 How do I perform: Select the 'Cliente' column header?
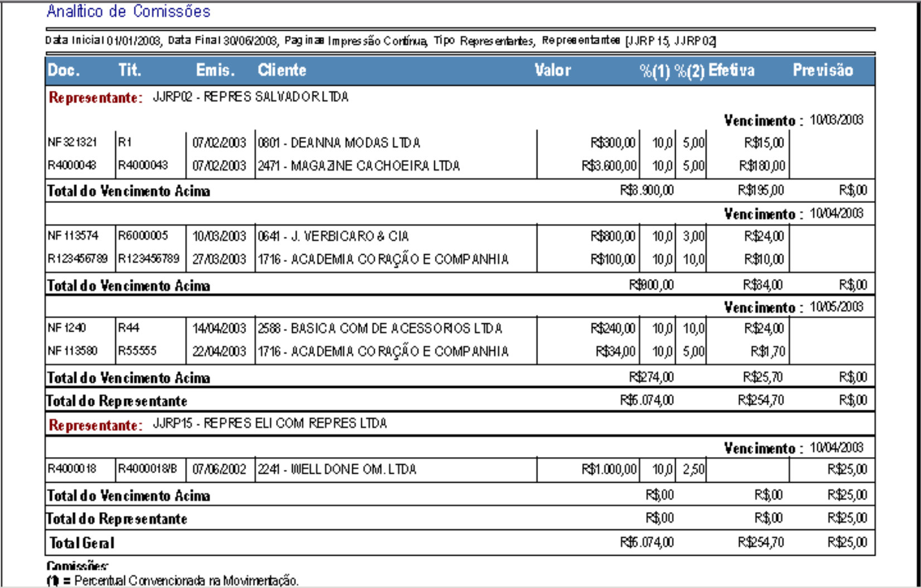point(282,70)
